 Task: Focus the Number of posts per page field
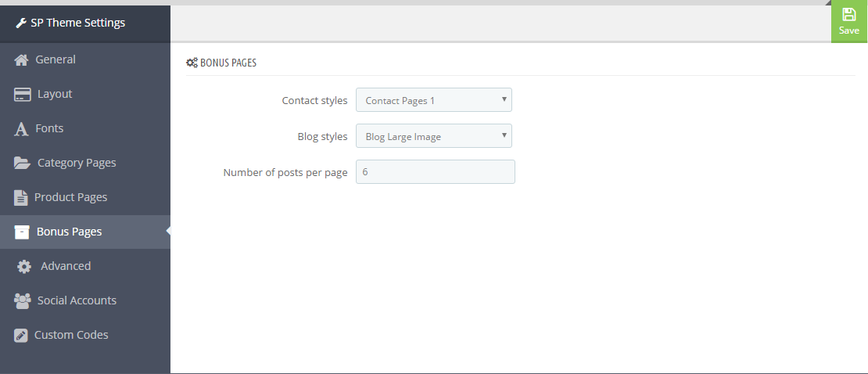click(435, 172)
